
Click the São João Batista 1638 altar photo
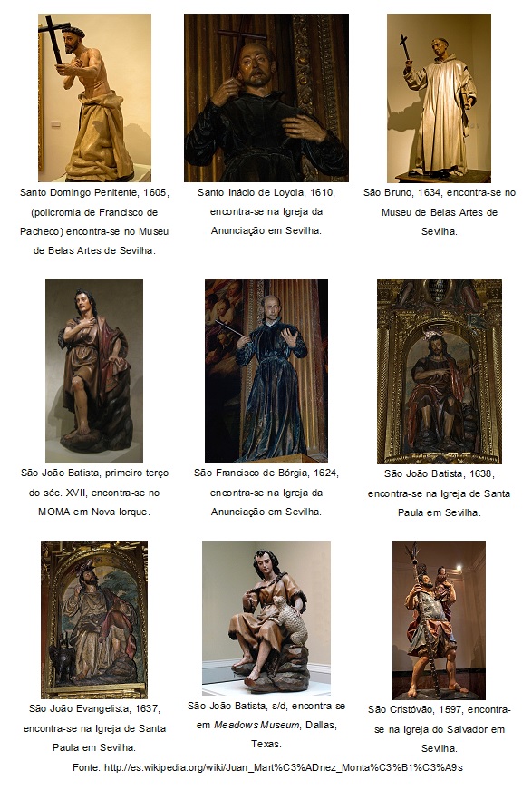pos(440,372)
